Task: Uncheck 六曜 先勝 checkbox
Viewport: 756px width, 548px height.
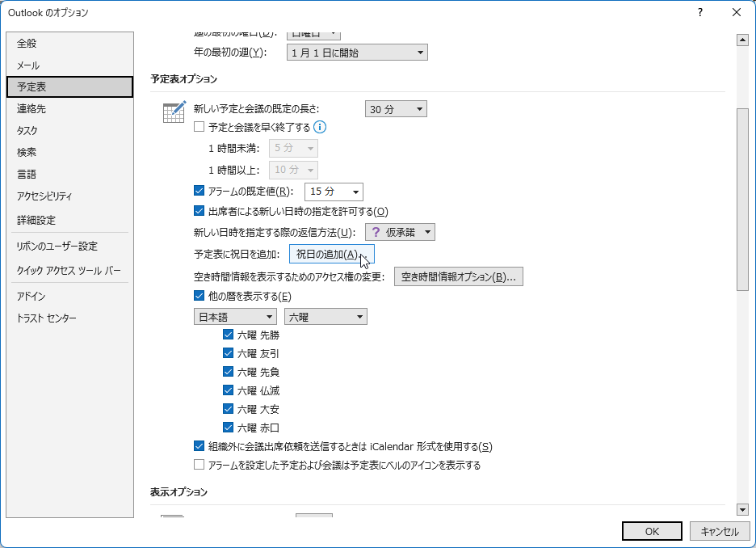Action: coord(229,335)
